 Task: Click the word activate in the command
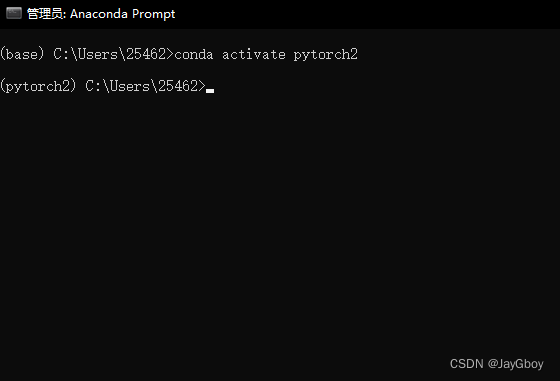point(254,55)
